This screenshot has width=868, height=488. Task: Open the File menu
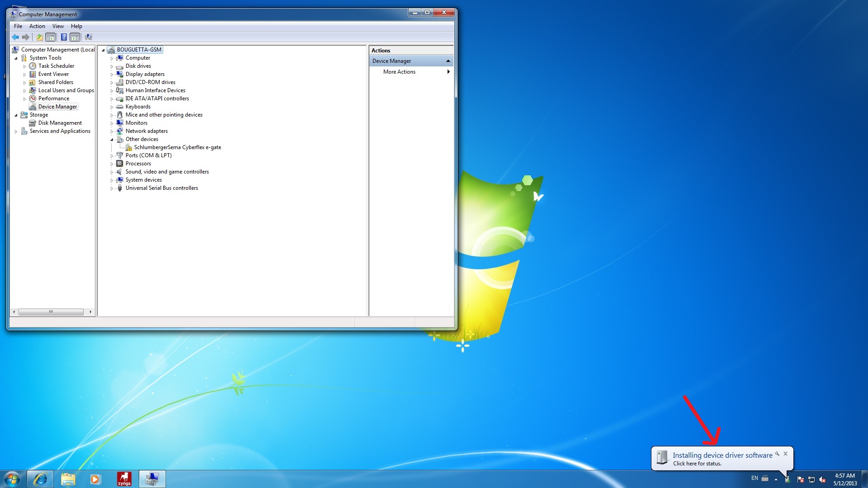pos(18,26)
